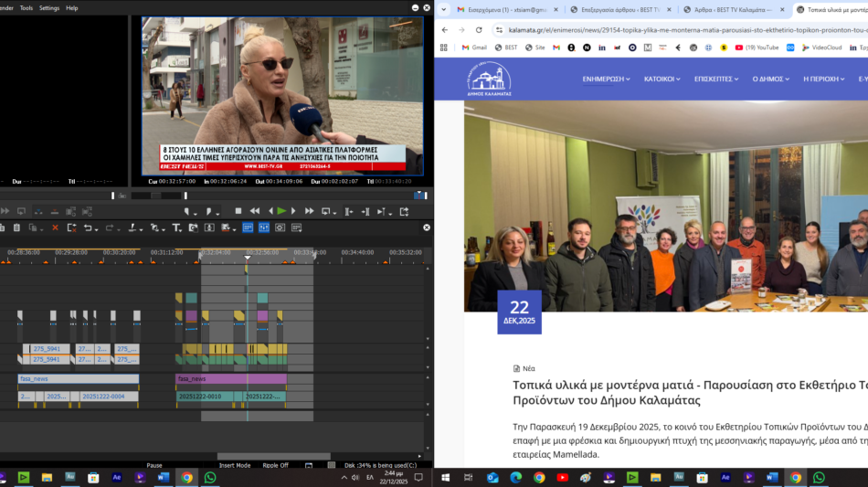The image size is (868, 487).
Task: Expand the Ο ΔΗΜΟΣ navigation dropdown
Action: [770, 79]
